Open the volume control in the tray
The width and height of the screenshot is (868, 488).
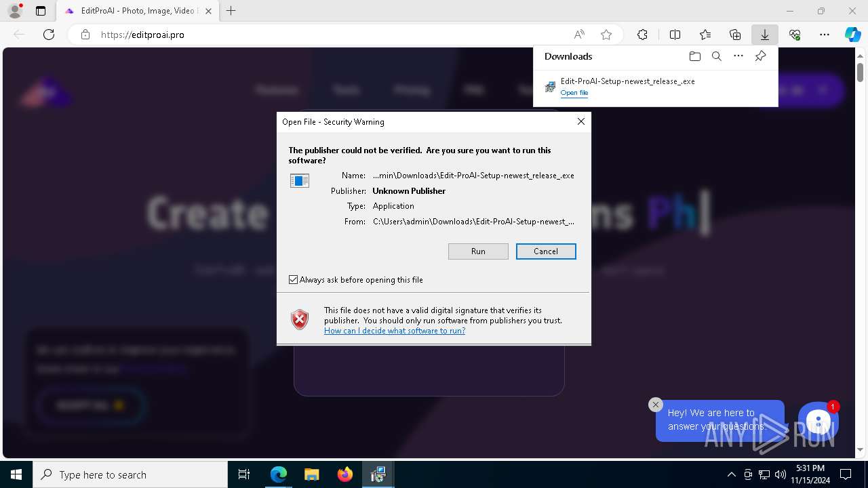click(x=781, y=474)
